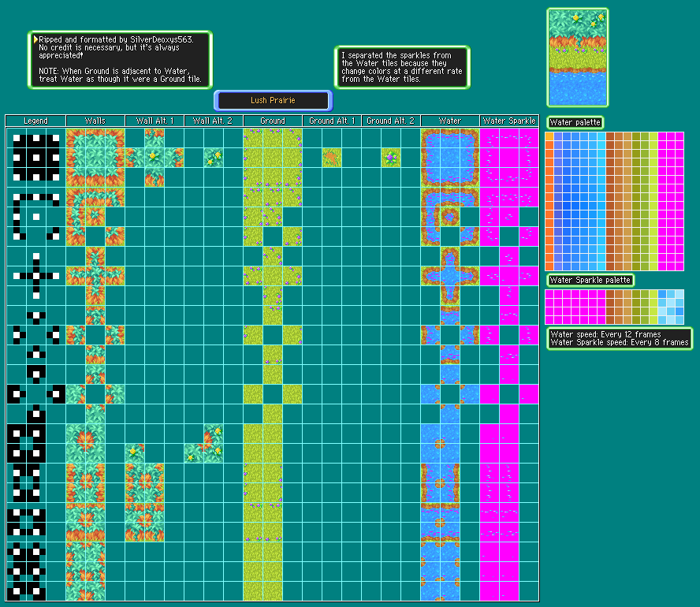The height and width of the screenshot is (607, 700).
Task: Click the yellow arrow cursor in credit box
Action: (x=35, y=39)
